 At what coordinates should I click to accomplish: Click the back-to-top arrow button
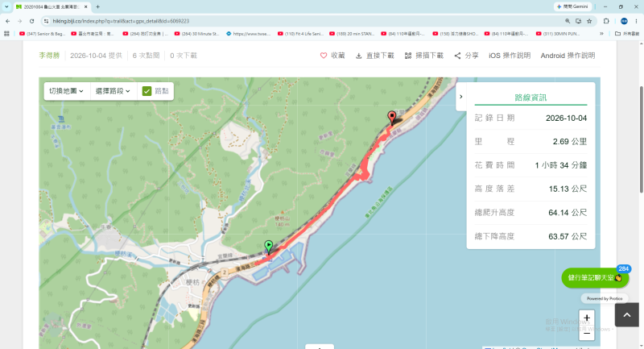coord(627,315)
